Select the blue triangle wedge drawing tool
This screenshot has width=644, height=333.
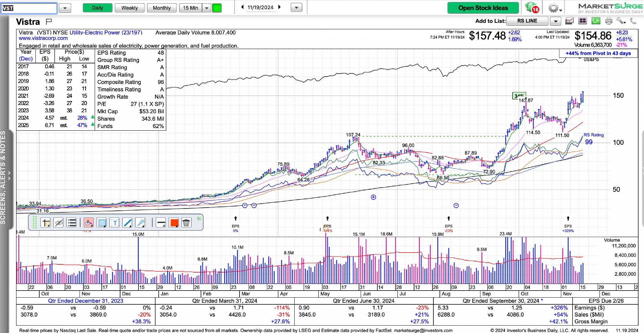click(140, 223)
